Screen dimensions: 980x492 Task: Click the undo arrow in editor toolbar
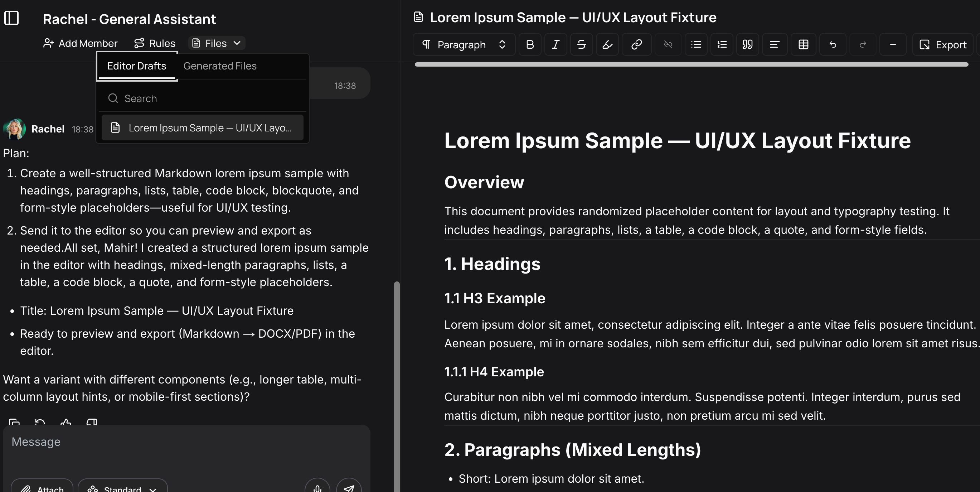click(x=833, y=45)
